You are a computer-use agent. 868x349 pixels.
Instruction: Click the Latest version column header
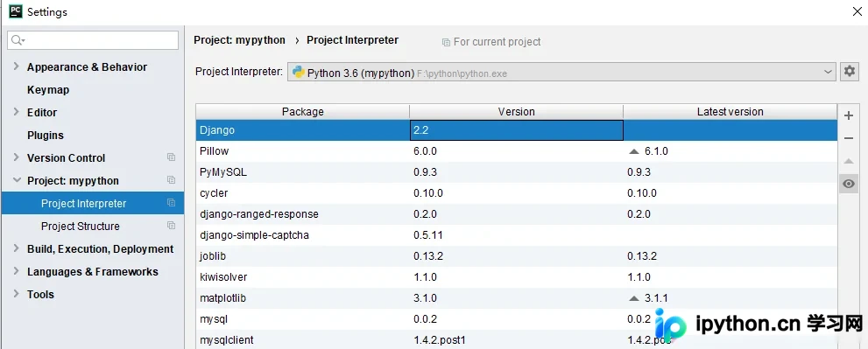coord(730,112)
